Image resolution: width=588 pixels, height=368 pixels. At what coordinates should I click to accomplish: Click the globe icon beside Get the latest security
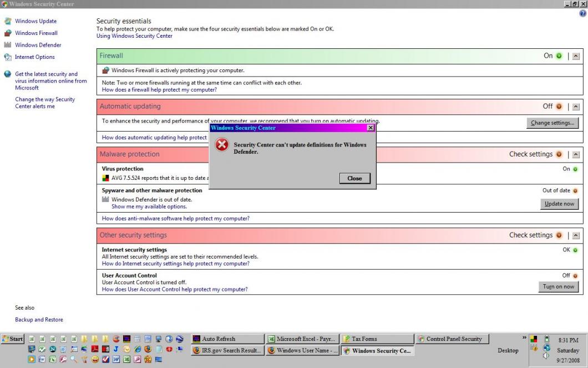coord(8,74)
